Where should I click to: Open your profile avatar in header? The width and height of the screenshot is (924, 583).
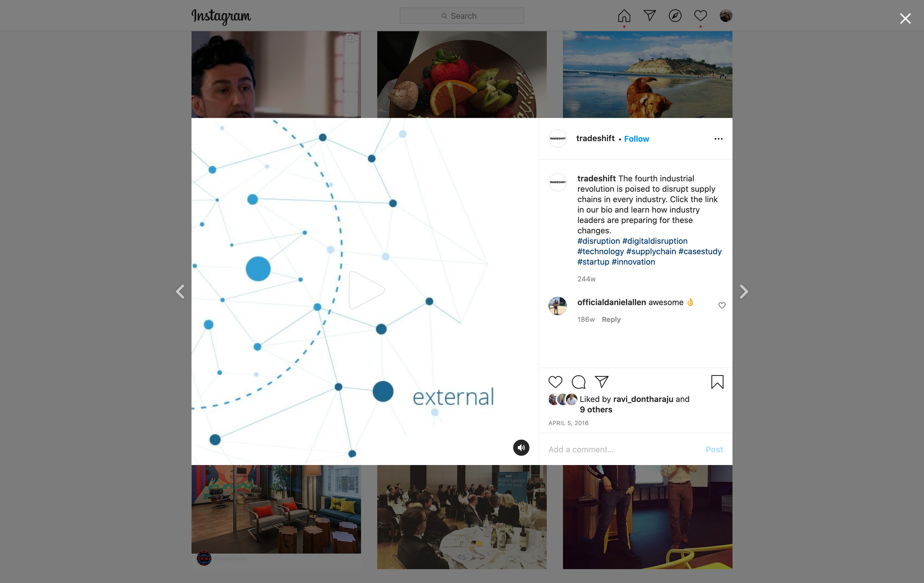tap(726, 16)
